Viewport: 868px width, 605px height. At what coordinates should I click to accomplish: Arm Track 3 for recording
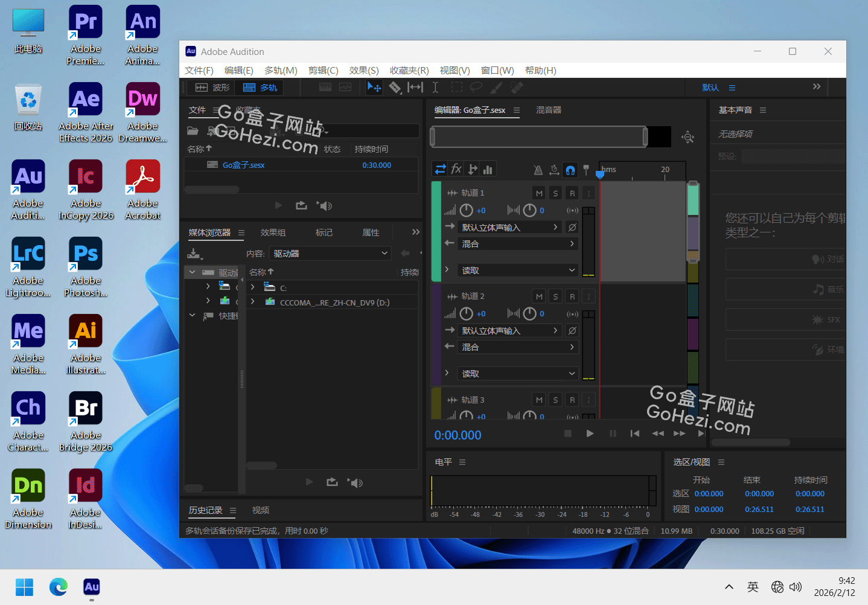[572, 400]
